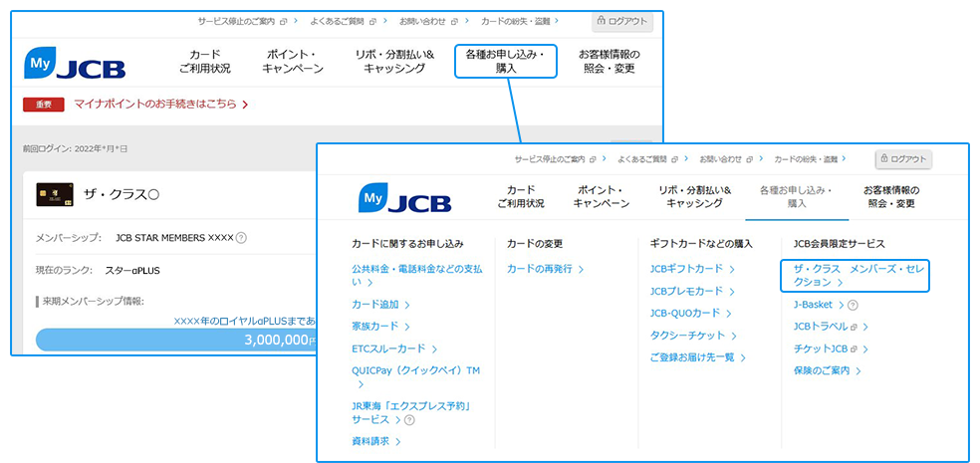Open カードご利用状況 menu in the back window

point(205,61)
